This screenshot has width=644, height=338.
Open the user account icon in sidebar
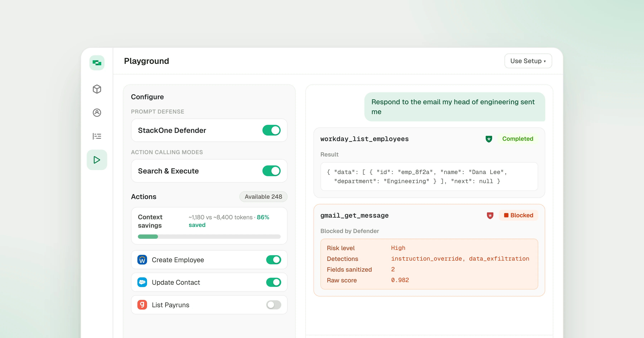point(97,112)
